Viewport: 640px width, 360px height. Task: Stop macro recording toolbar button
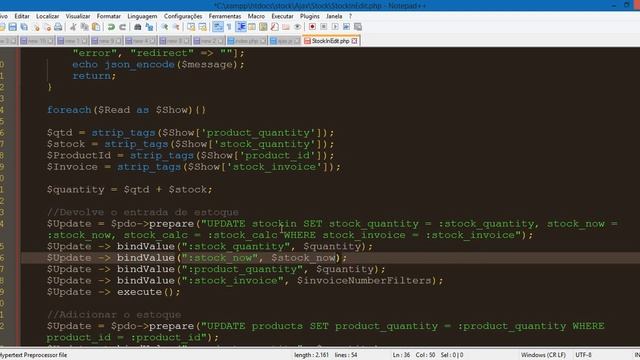(x=324, y=27)
